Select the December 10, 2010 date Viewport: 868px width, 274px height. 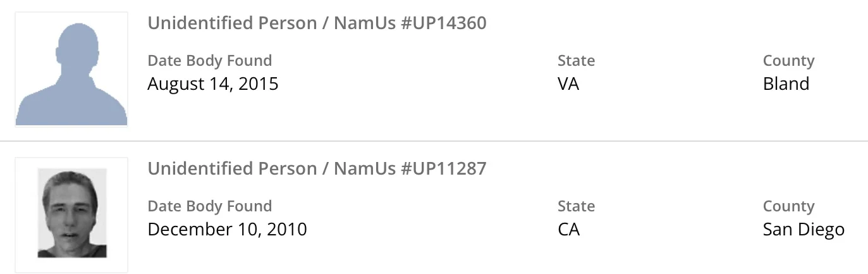[x=227, y=229]
